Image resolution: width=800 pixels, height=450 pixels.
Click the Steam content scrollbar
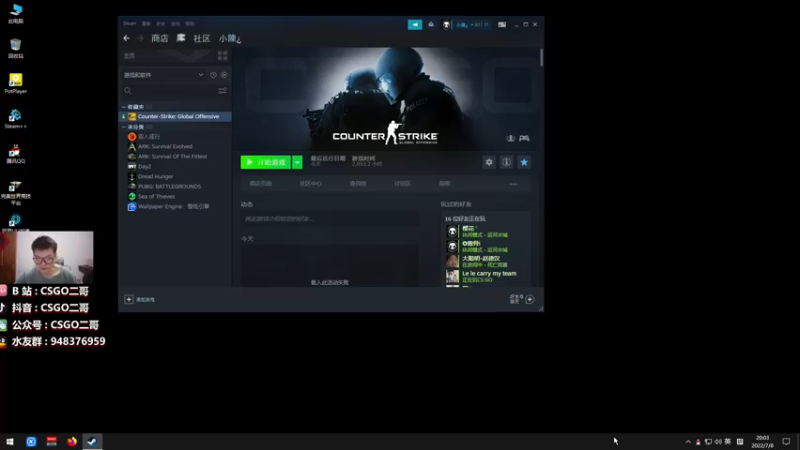coord(541,57)
